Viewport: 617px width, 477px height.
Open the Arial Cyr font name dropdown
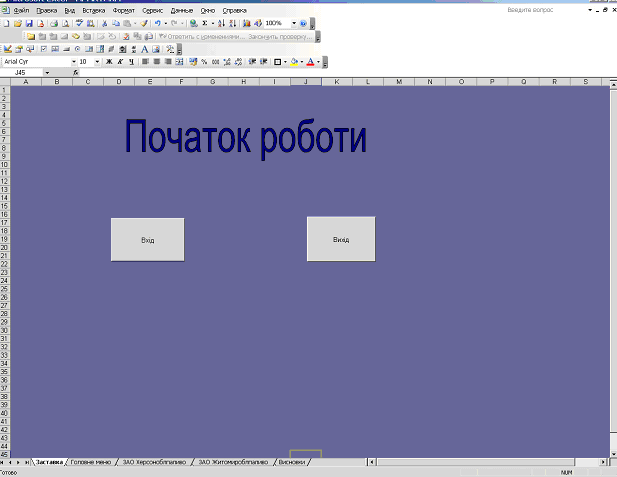(71, 61)
